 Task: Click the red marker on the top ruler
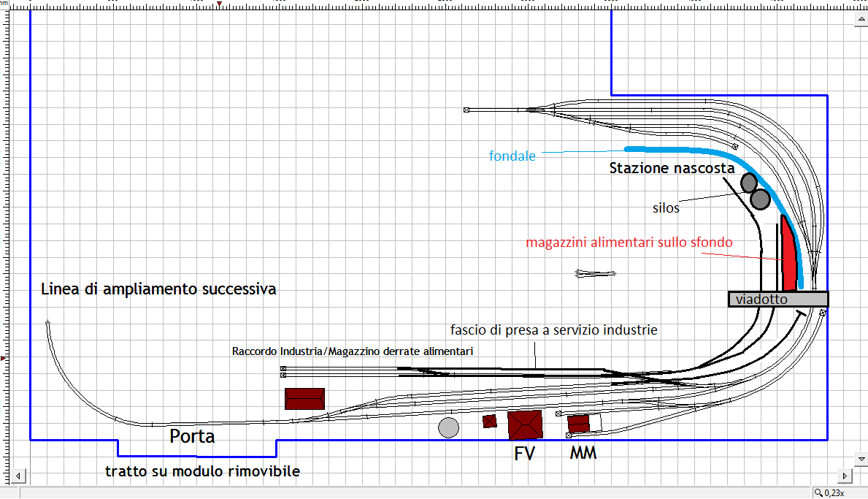[x=219, y=4]
